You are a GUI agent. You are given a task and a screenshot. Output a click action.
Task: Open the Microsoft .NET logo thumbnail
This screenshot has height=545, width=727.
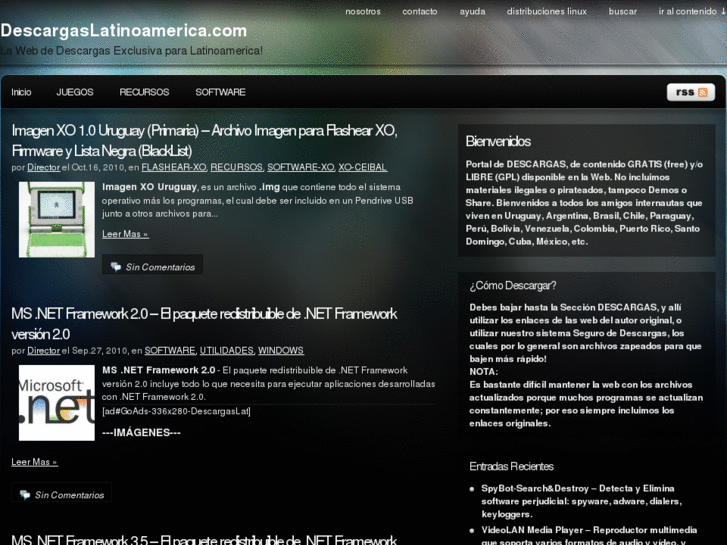57,403
